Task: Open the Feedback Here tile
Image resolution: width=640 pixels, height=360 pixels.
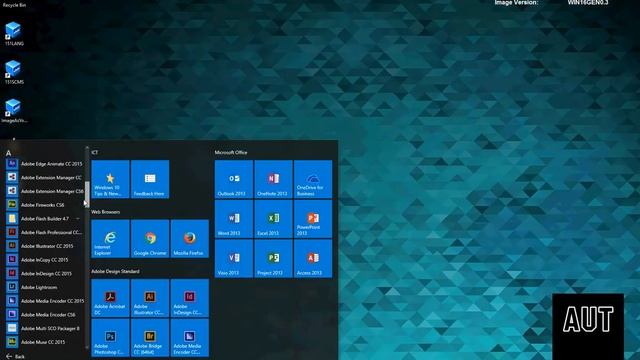Action: [x=150, y=179]
